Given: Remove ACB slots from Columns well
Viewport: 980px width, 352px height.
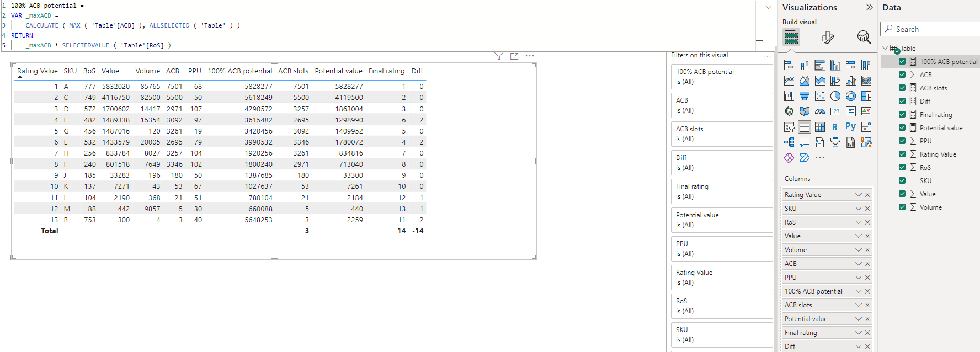Looking at the screenshot, I should click(867, 305).
